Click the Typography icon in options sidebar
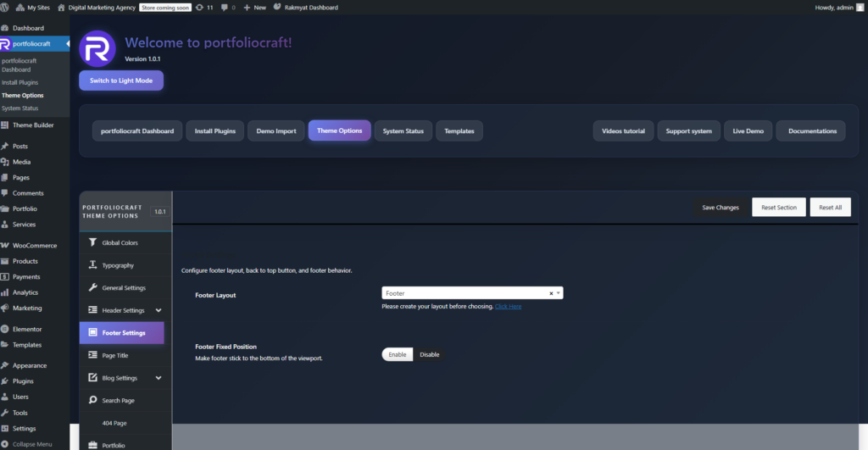Image resolution: width=868 pixels, height=450 pixels. tap(93, 265)
